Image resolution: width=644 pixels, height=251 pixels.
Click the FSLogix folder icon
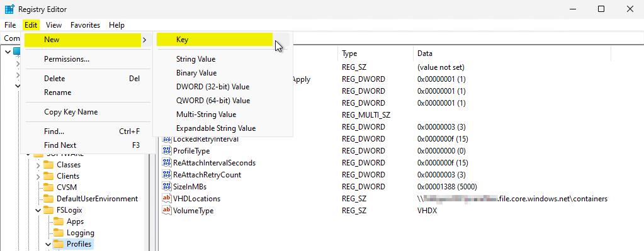click(49, 210)
